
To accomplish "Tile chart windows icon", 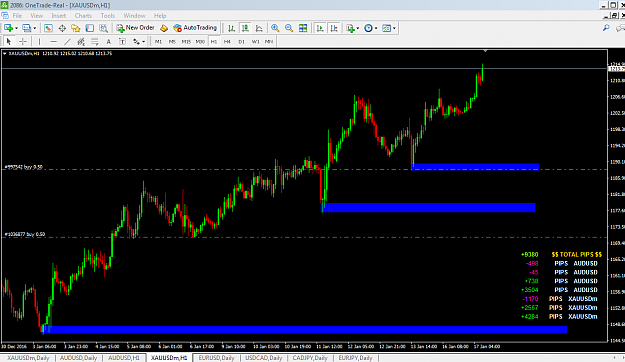I will [x=303, y=28].
